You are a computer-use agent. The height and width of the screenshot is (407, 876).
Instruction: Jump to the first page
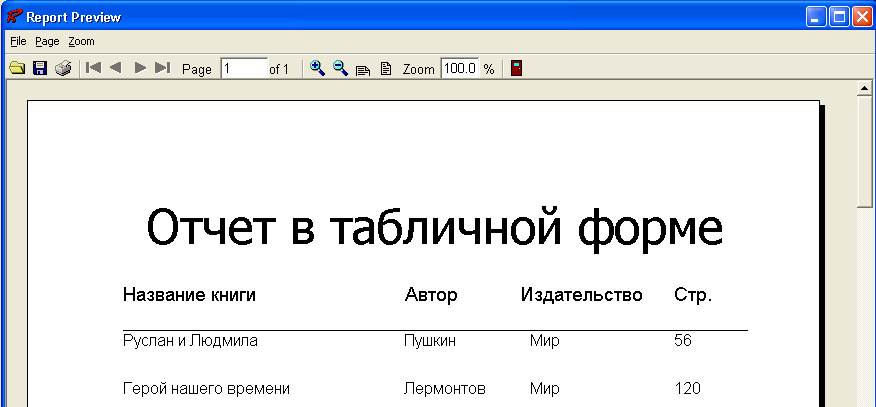(x=94, y=68)
